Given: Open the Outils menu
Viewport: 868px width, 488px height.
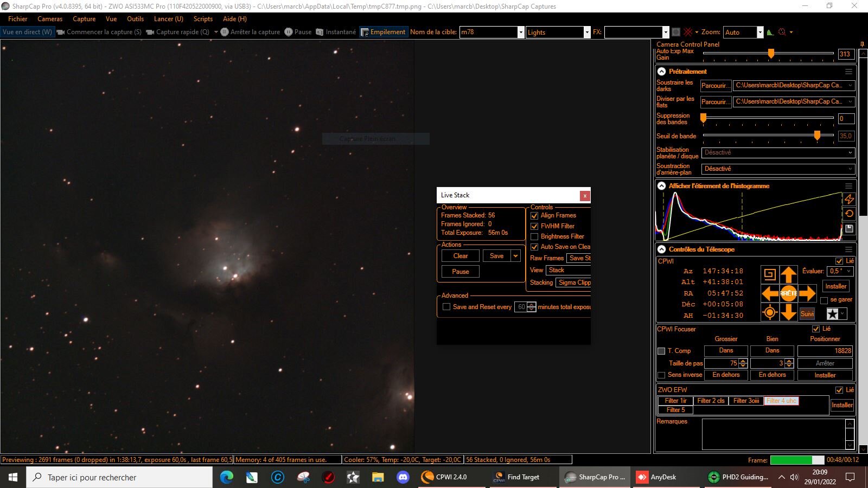Looking at the screenshot, I should coord(136,19).
